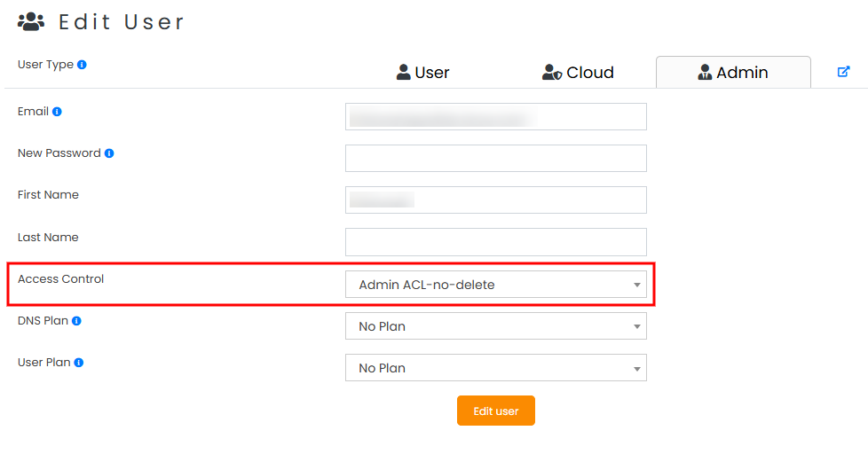Viewport: 868px width, 454px height.
Task: Open the DNS Plan dropdown
Action: pyautogui.click(x=495, y=326)
